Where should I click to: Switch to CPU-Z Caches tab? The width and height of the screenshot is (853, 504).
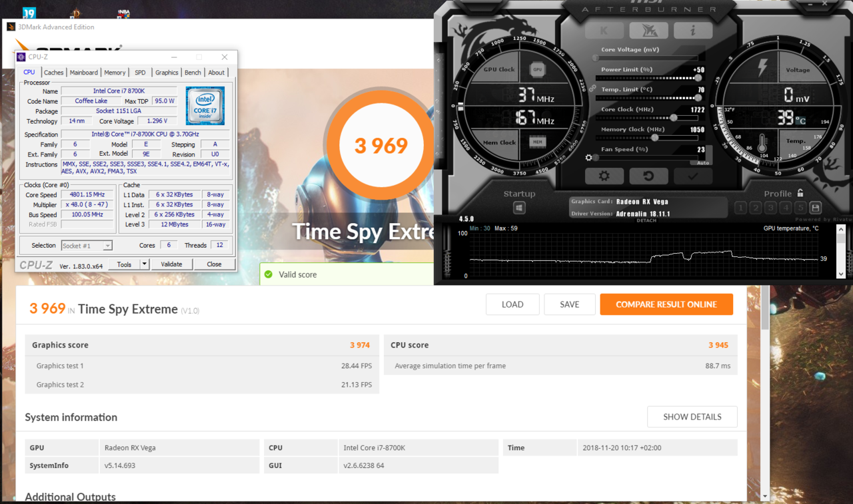54,73
